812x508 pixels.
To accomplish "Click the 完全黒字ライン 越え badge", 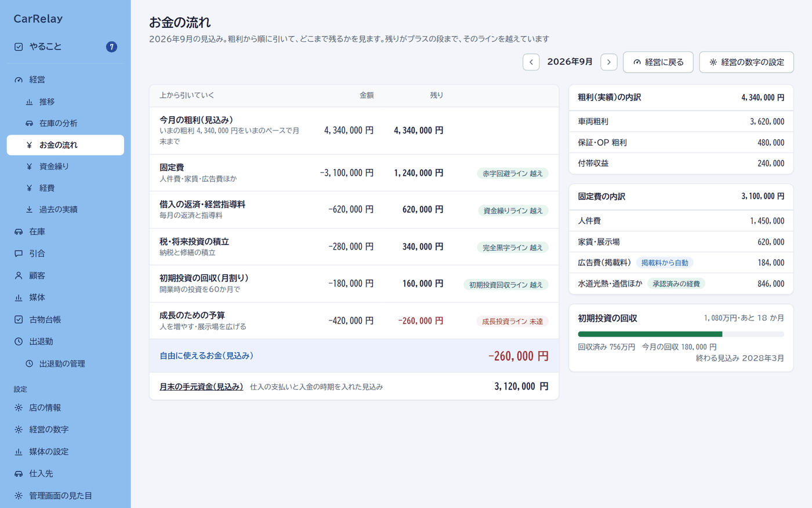I will coord(513,247).
